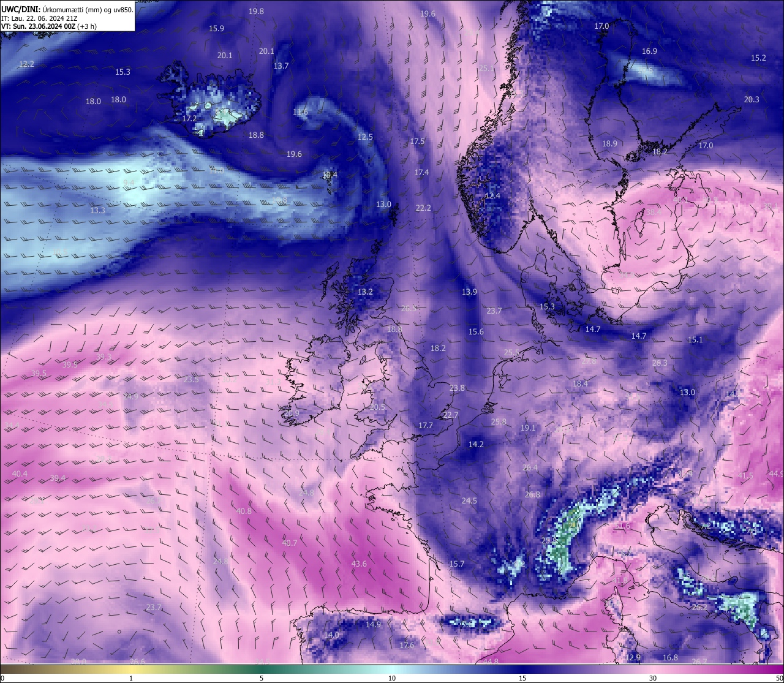The height and width of the screenshot is (683, 784).
Task: Click the 39.4 value in the western Atlantic
Action: (x=58, y=478)
